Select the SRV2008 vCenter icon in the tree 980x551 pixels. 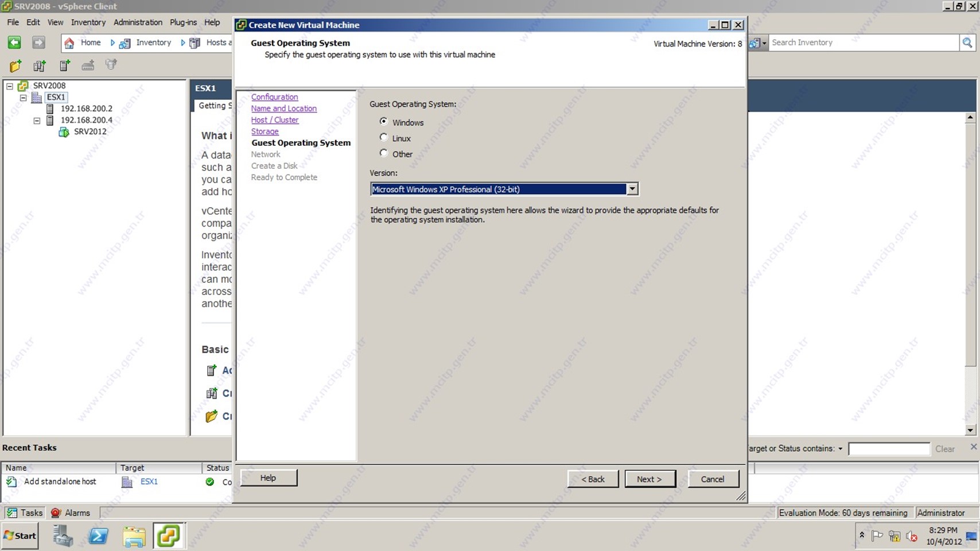click(x=23, y=86)
